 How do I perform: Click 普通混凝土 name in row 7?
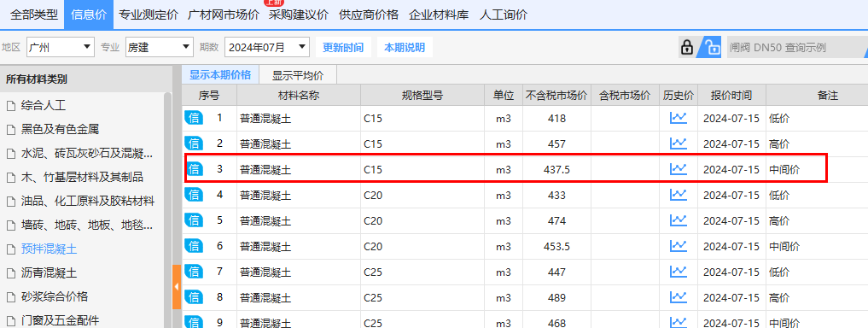265,272
